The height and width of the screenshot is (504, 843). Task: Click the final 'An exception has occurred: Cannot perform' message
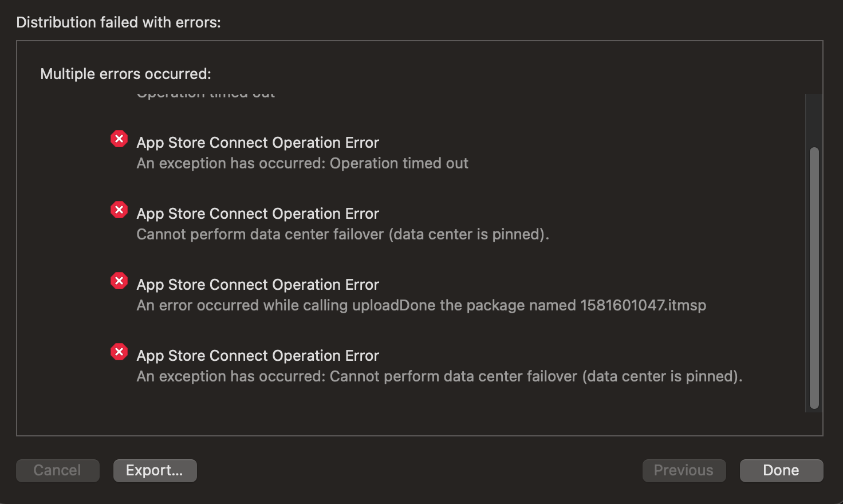(x=439, y=376)
